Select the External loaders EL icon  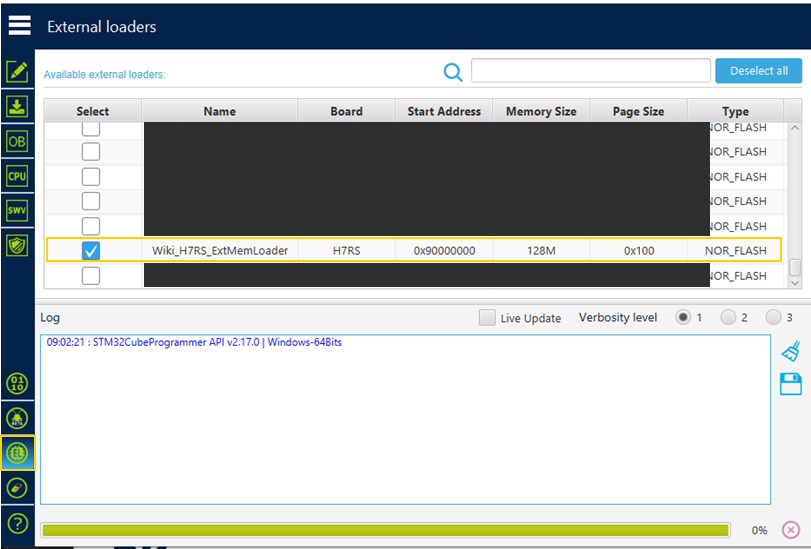[x=17, y=453]
